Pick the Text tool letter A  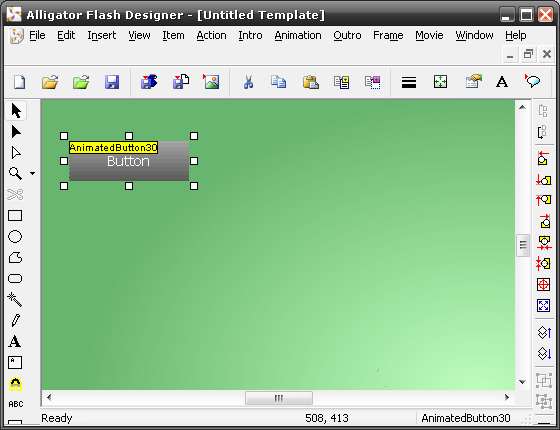[15, 341]
